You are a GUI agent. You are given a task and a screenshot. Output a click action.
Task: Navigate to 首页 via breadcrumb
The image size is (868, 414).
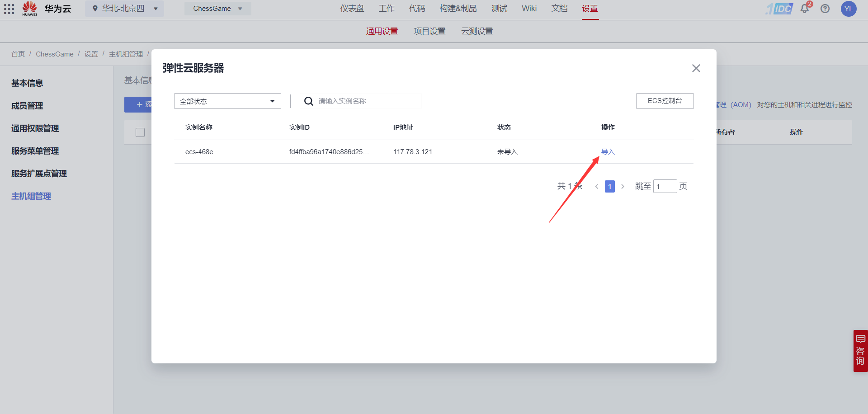click(18, 54)
